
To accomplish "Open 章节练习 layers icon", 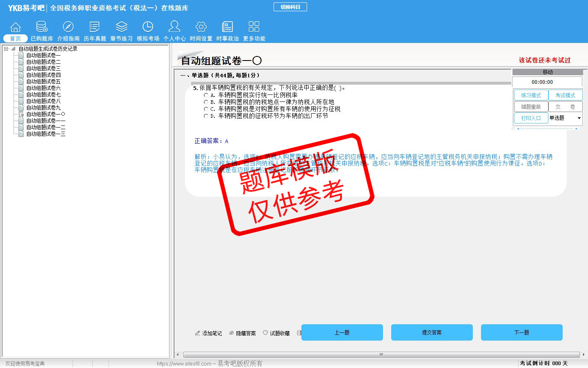I will (x=121, y=27).
